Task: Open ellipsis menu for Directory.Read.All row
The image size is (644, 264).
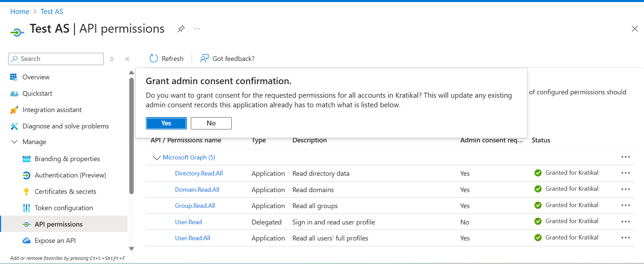Action: coord(625,173)
